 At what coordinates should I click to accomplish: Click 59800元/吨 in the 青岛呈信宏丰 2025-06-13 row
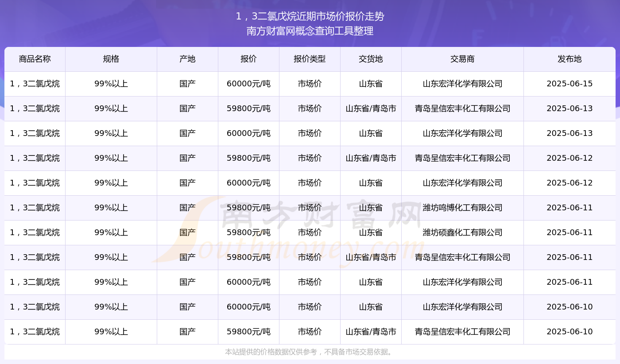[248, 108]
